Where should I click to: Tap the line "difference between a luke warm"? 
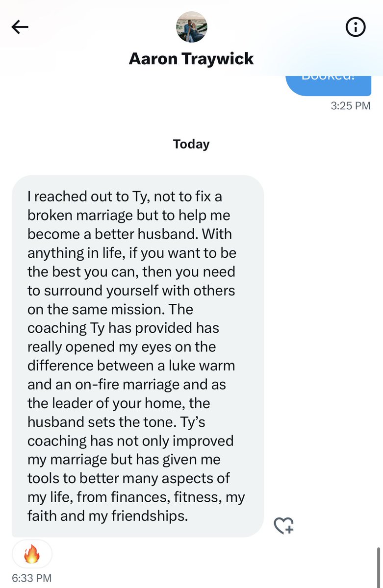tap(131, 366)
